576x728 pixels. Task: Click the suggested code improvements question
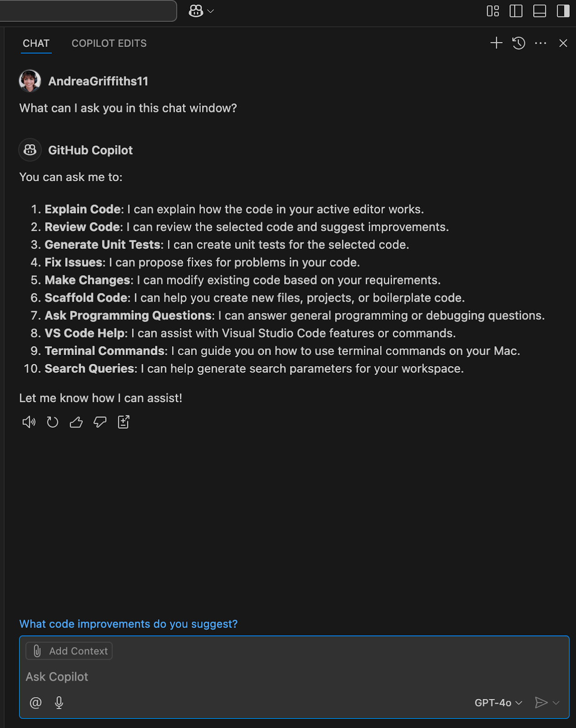[128, 624]
